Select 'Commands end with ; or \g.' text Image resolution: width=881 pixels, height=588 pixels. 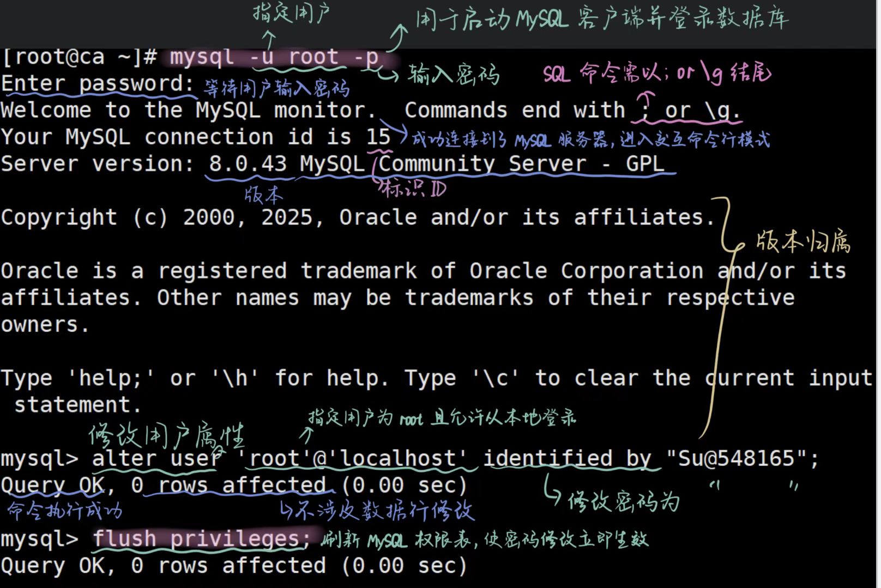(x=572, y=110)
